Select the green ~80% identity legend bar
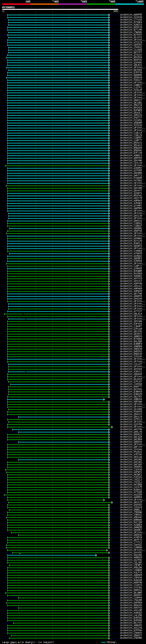This screenshot has width=146, height=644. tap(101, 4)
